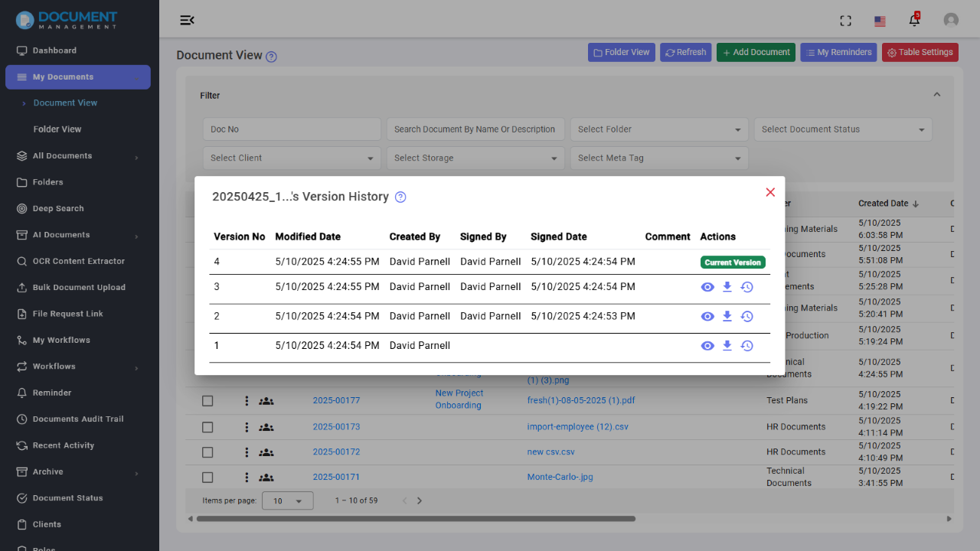Collapse the sidebar using the hamburger icon
This screenshot has height=551, width=980.
[187, 21]
